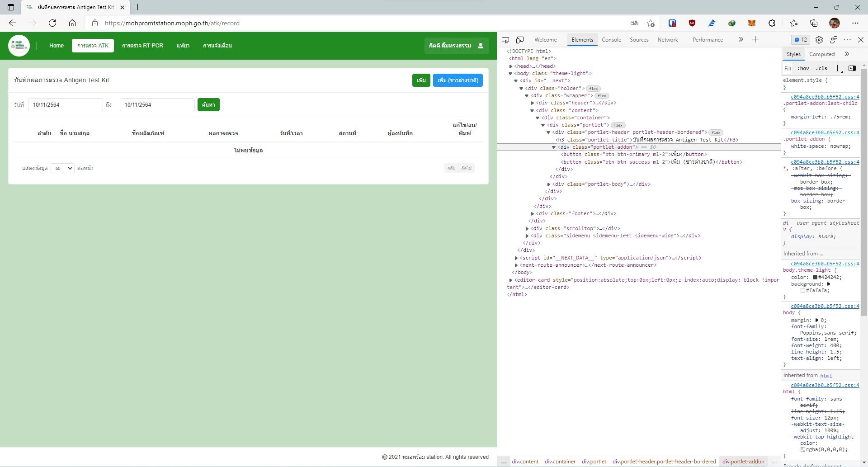Click the green เพิ่ม button
The width and height of the screenshot is (868, 467).
421,80
